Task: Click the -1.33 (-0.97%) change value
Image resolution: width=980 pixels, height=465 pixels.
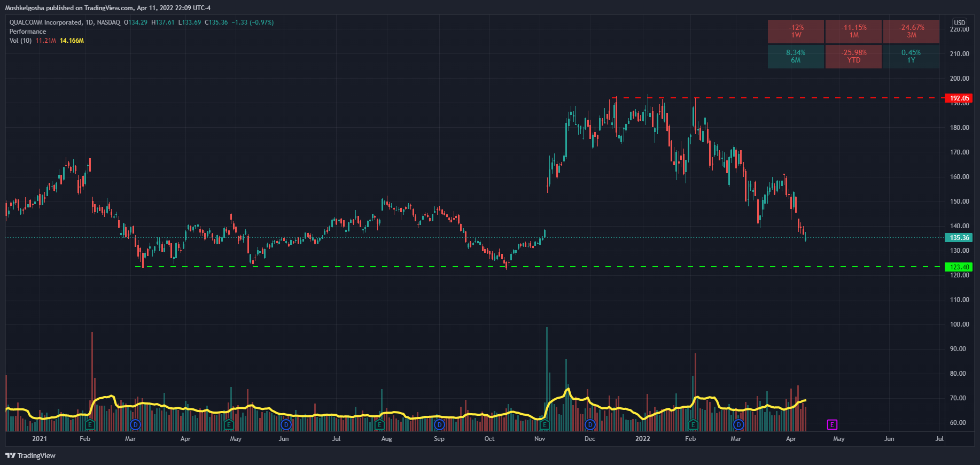Action: coord(252,22)
